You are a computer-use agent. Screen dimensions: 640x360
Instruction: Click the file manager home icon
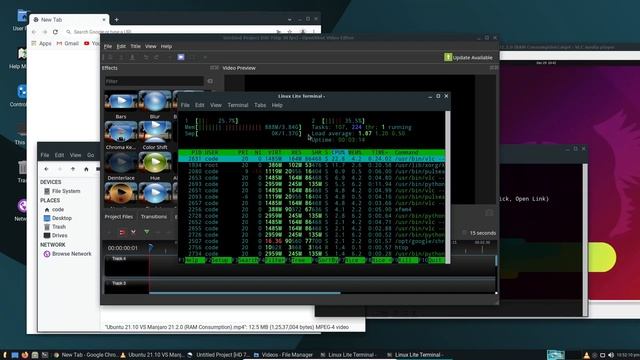pos(86,169)
